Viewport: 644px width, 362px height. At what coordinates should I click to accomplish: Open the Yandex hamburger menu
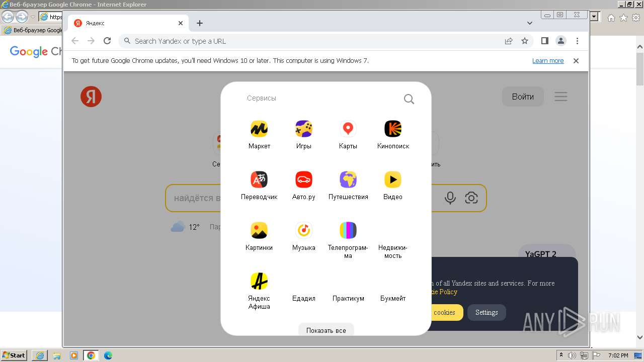pos(561,97)
